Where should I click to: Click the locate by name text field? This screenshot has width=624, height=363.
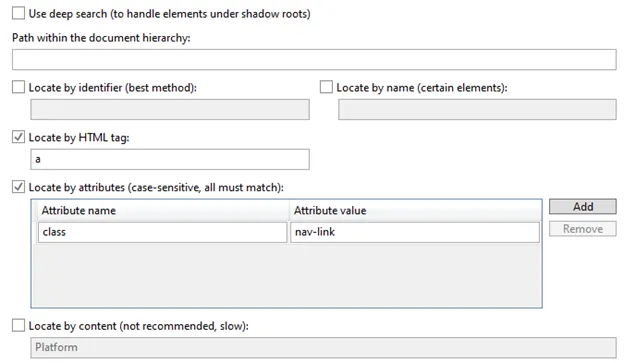[x=477, y=109]
